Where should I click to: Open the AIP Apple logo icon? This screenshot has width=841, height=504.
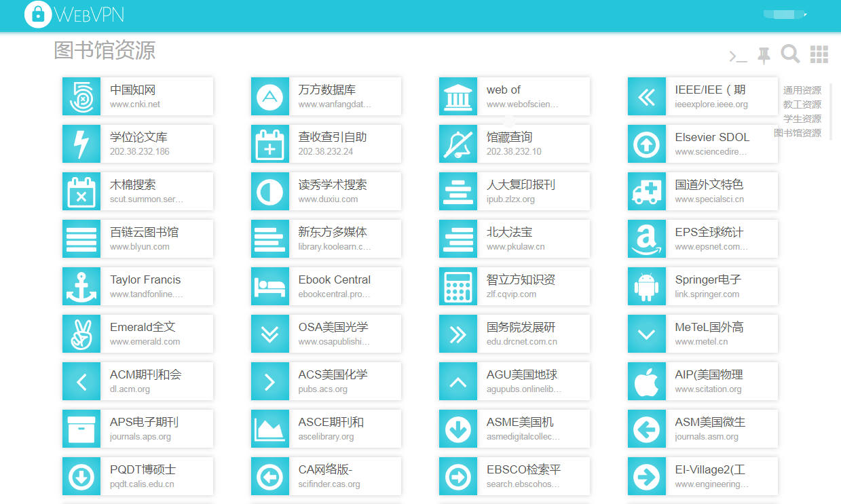[x=647, y=381]
